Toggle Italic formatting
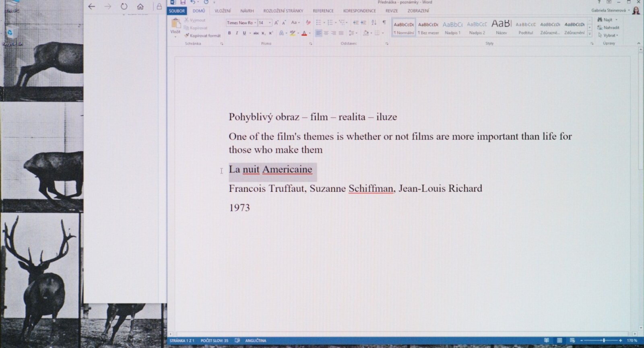The height and width of the screenshot is (348, 644). pos(237,33)
